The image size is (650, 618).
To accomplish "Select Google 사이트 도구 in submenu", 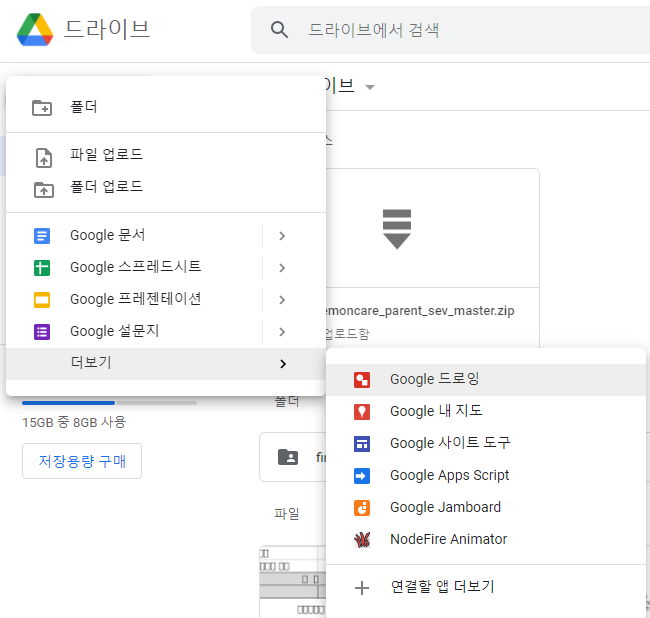I will (486, 444).
